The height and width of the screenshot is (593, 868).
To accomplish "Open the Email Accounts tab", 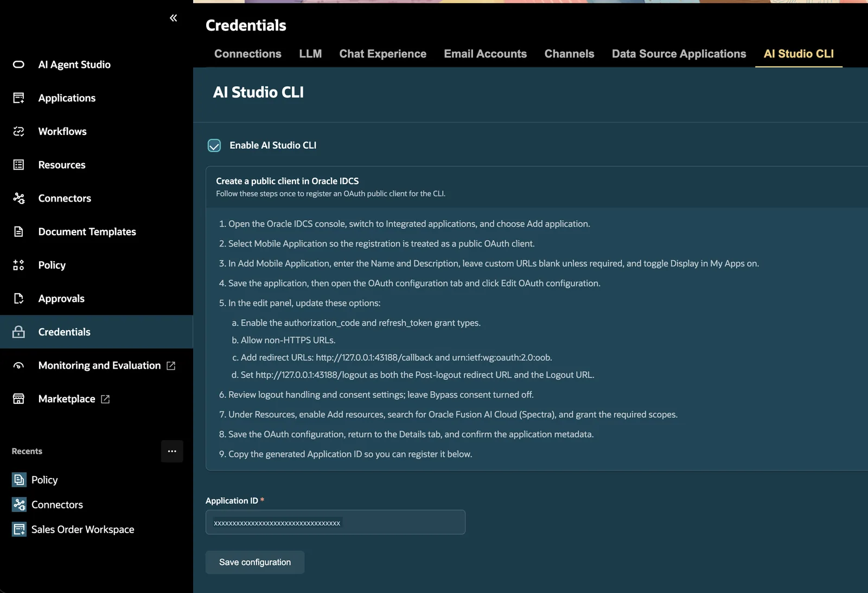I will 486,54.
